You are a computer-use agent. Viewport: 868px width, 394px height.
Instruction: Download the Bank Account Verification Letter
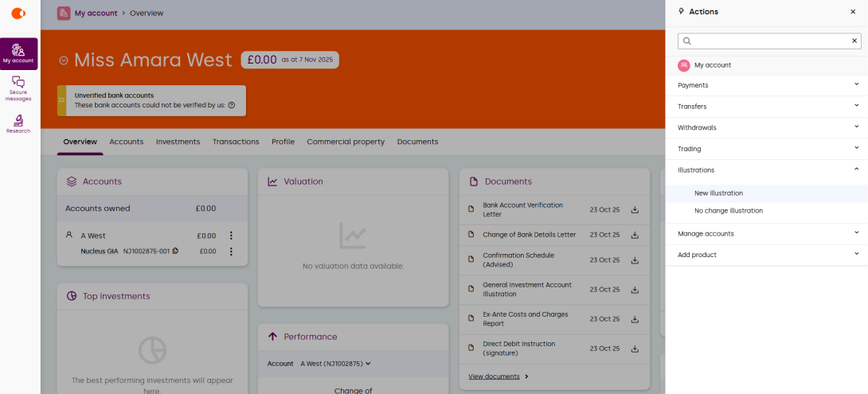tap(635, 210)
